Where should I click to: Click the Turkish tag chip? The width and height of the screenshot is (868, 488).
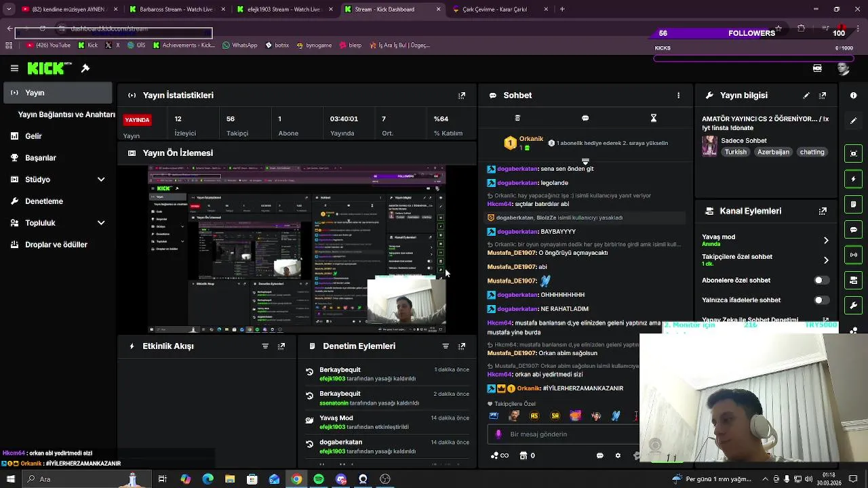tap(735, 152)
